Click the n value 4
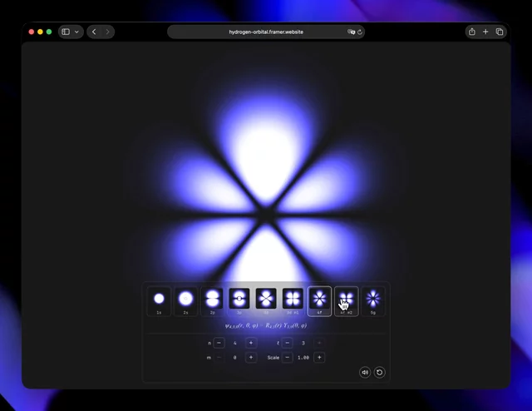Screen dimensions: 532x411 pyautogui.click(x=234, y=343)
